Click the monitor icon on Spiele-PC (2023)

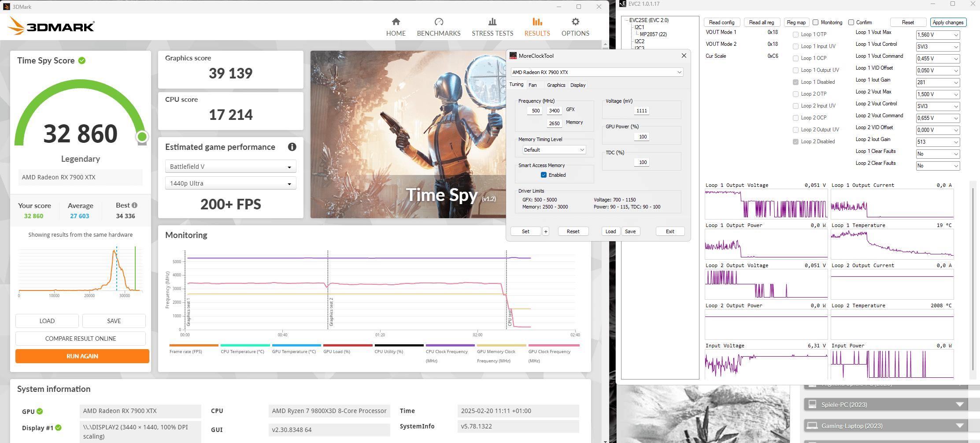click(x=813, y=404)
